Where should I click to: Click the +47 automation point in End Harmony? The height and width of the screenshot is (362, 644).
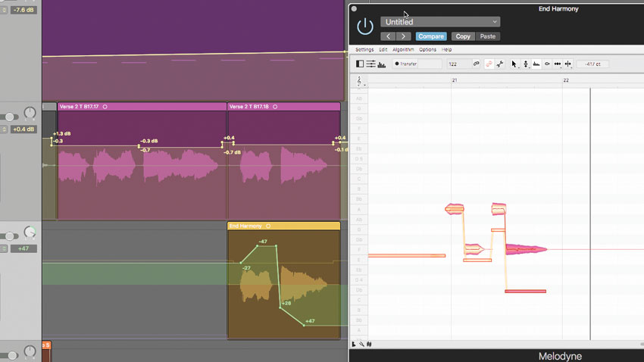coord(304,325)
